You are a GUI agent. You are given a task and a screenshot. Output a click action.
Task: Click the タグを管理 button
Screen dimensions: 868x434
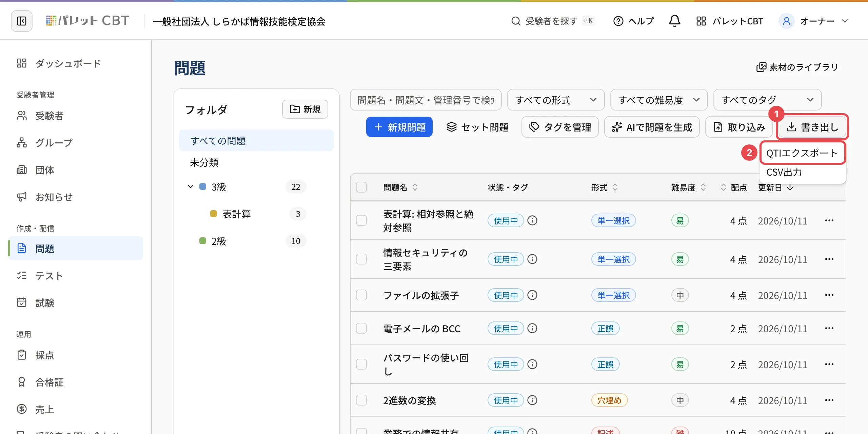click(x=560, y=127)
